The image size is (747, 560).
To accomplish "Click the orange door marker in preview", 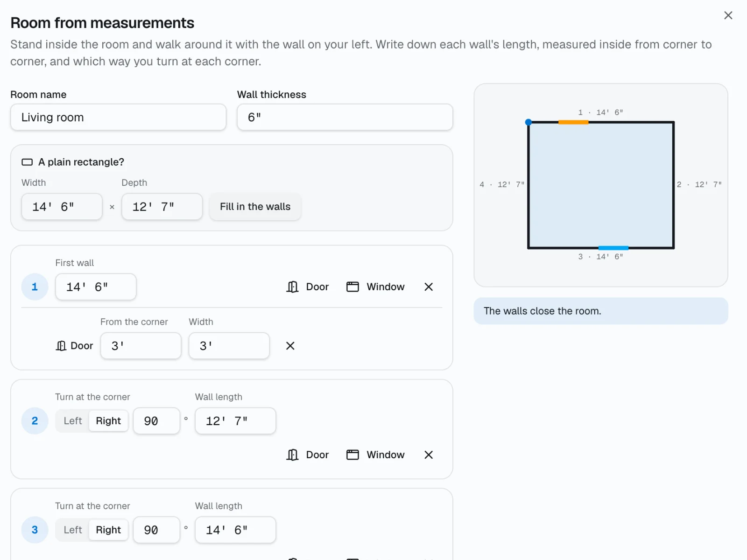I will coord(573,122).
